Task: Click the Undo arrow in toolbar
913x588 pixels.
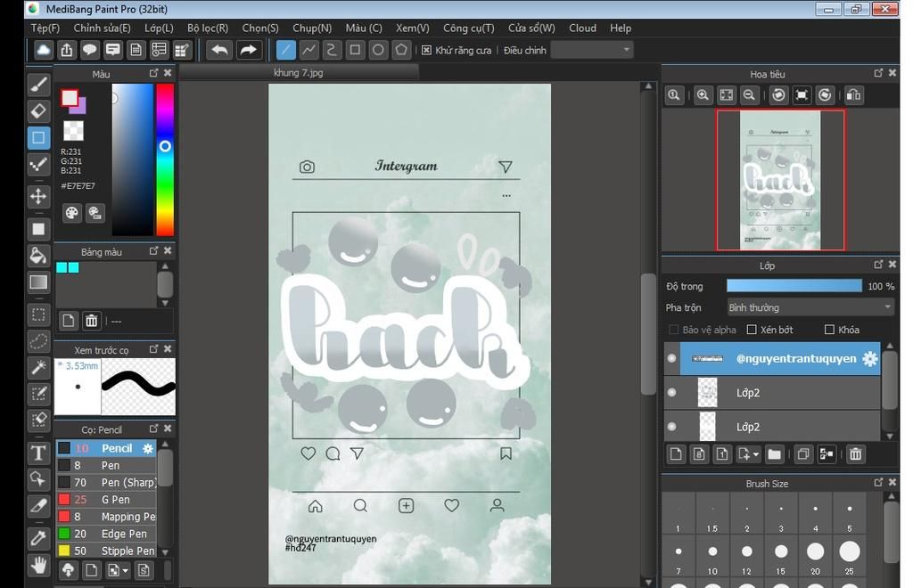Action: tap(219, 50)
